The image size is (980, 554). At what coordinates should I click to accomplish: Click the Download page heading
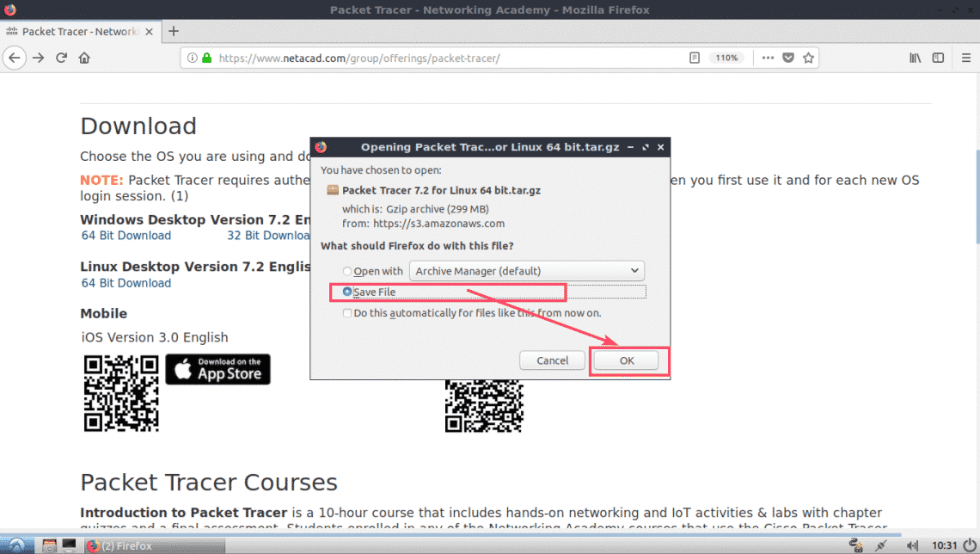pyautogui.click(x=138, y=126)
